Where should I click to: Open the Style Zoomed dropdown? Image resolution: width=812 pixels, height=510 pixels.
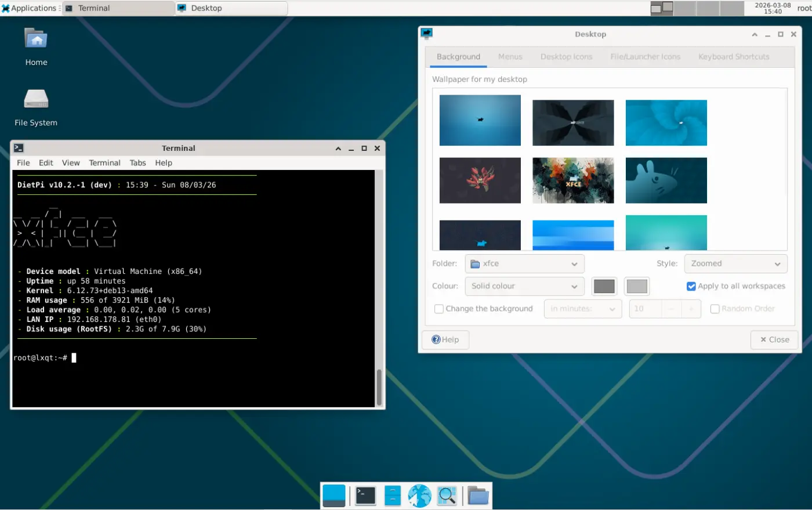[x=735, y=263]
